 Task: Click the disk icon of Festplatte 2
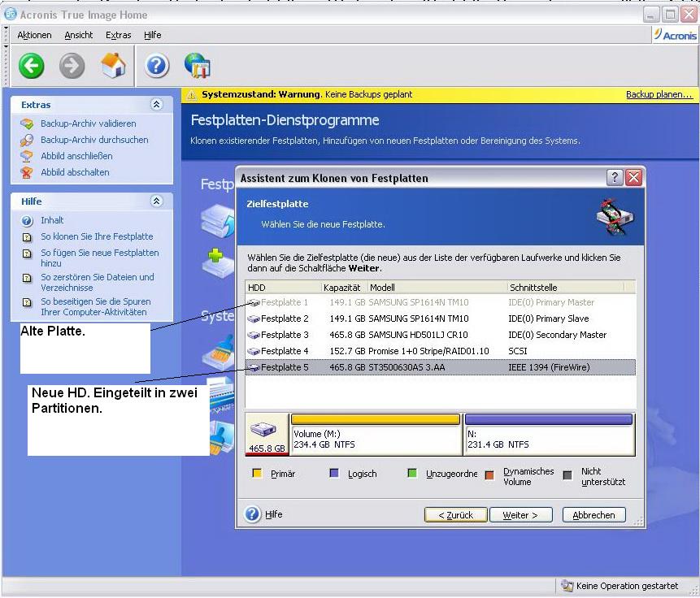pyautogui.click(x=254, y=318)
